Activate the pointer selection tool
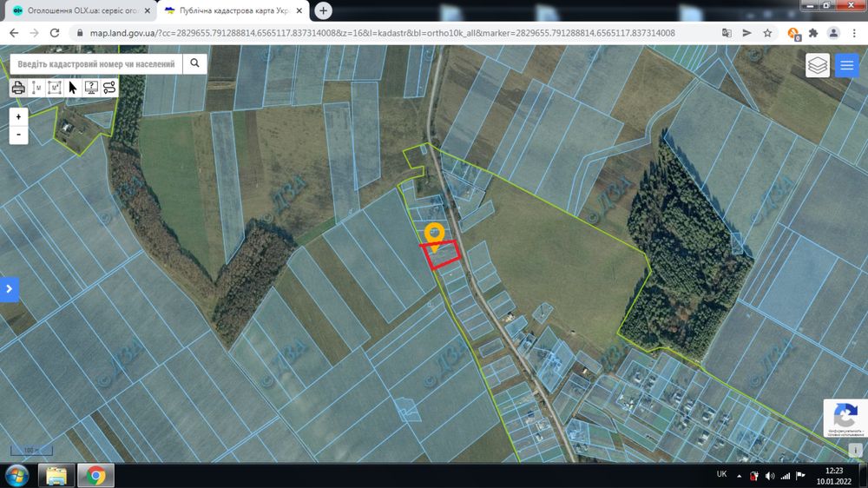The height and width of the screenshot is (488, 868). pos(73,88)
